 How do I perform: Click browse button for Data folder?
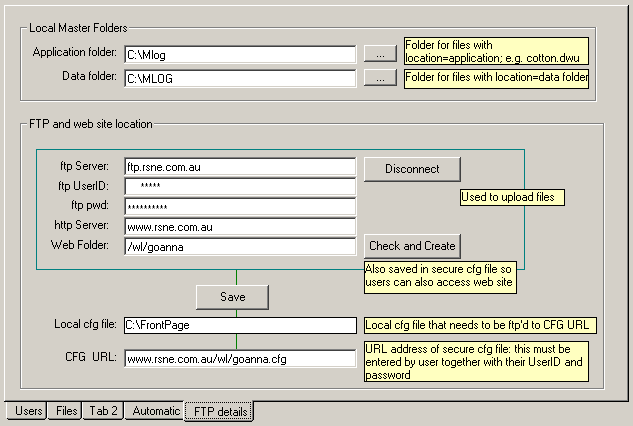click(x=380, y=77)
